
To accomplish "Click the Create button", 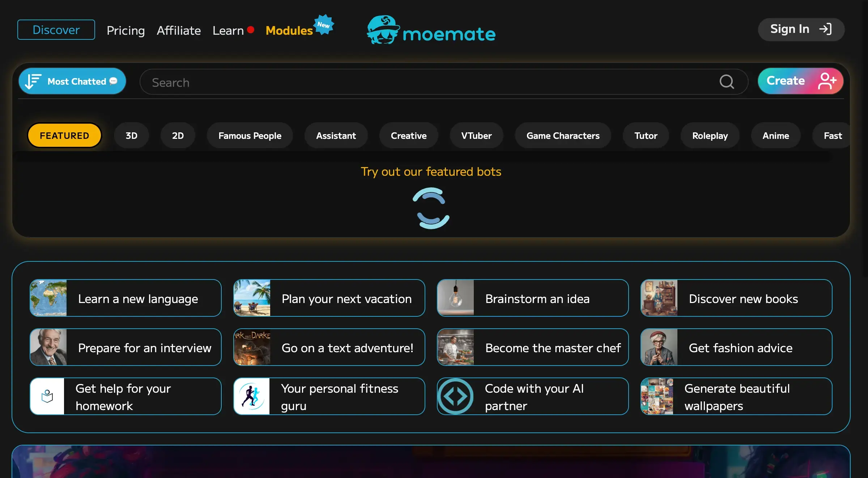I will click(x=801, y=81).
